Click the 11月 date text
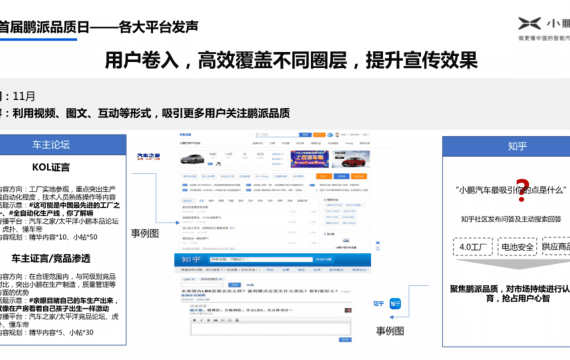The image size is (570, 360). [x=24, y=96]
